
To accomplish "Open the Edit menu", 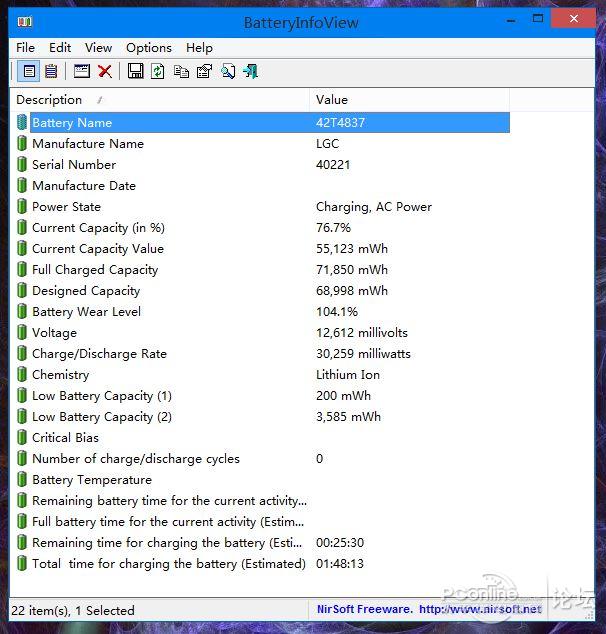I will (x=60, y=48).
